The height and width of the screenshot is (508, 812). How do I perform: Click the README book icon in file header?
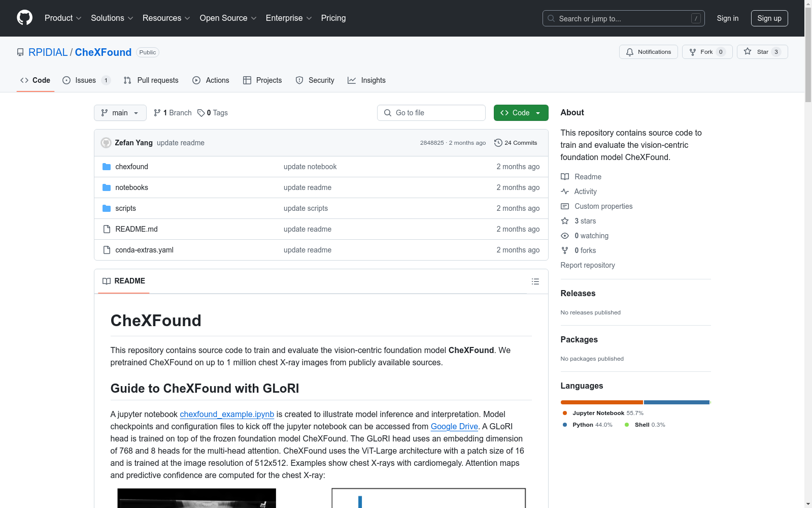107,281
